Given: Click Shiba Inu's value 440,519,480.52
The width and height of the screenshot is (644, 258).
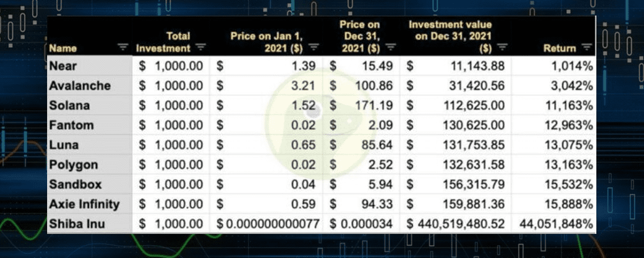Looking at the screenshot, I should [462, 224].
